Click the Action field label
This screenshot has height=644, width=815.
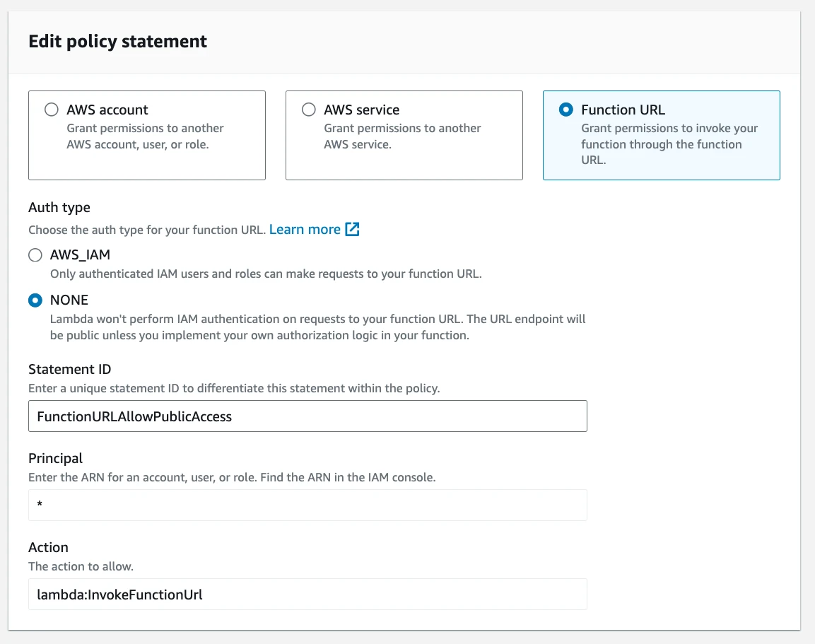48,547
